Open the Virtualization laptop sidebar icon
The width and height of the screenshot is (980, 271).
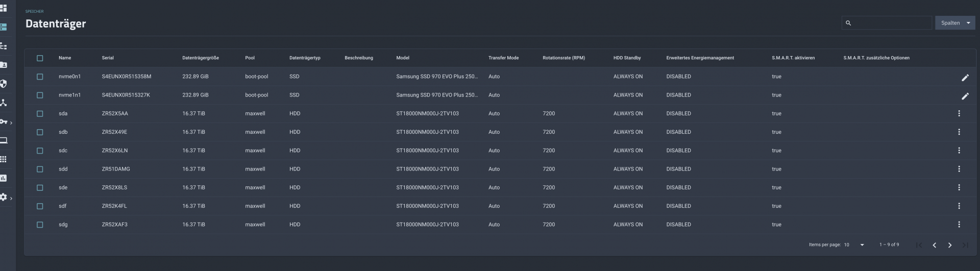coord(3,140)
